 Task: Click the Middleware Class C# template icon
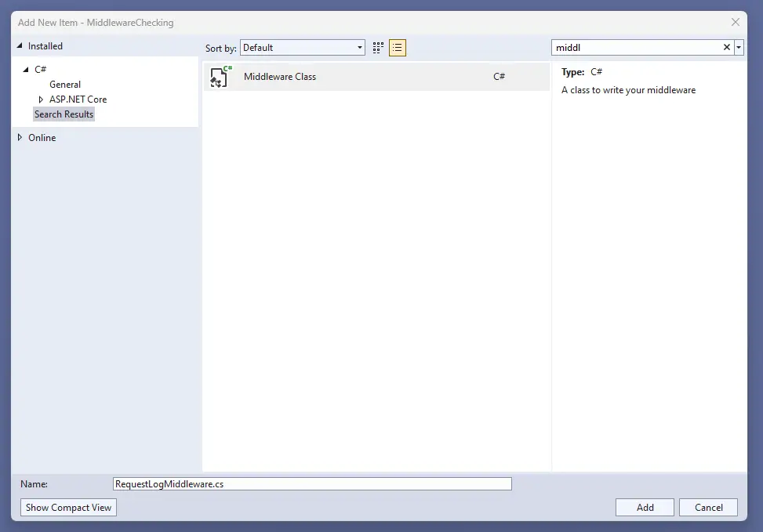[220, 76]
